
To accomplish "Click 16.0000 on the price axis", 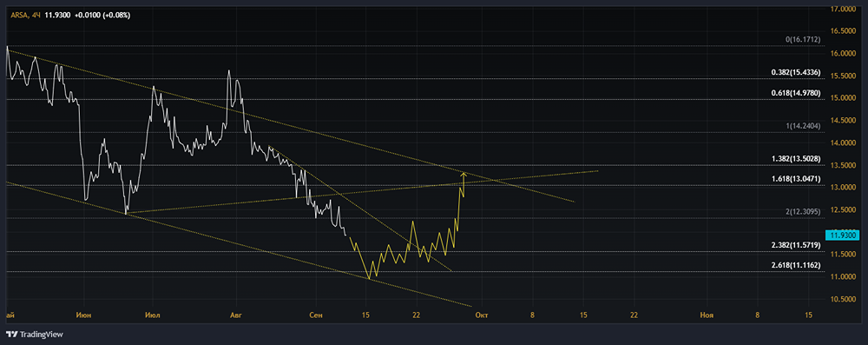I will point(843,54).
